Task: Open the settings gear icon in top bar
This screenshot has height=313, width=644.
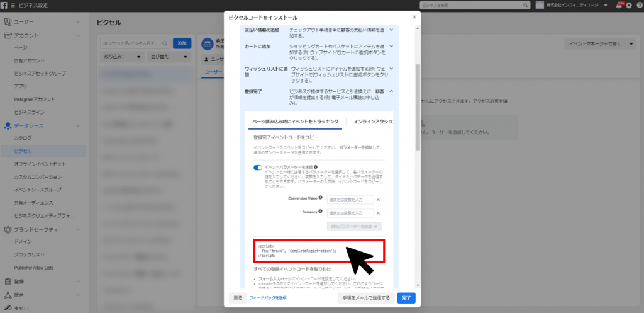Action: coord(629,6)
